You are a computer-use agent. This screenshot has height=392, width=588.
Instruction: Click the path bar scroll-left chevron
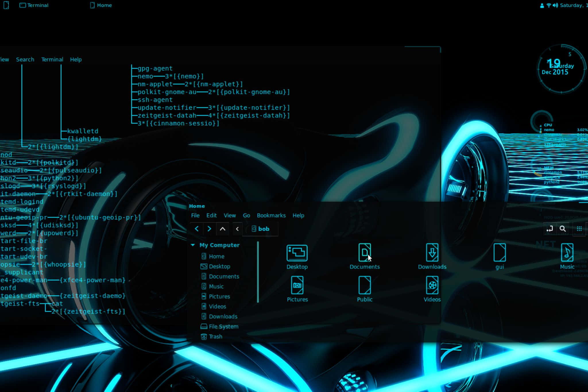click(x=237, y=229)
